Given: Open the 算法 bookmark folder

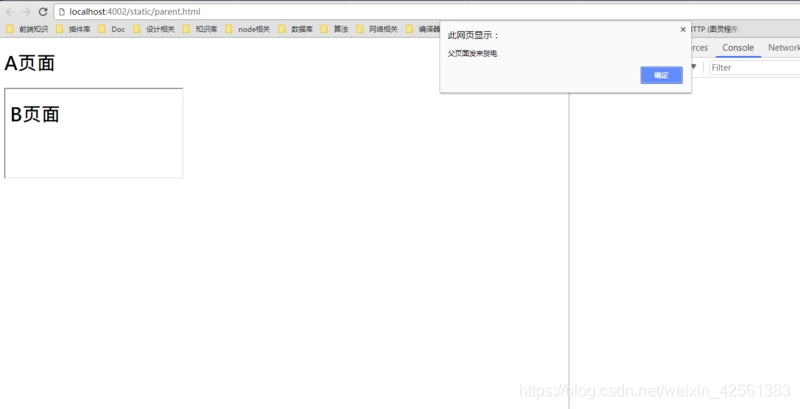Looking at the screenshot, I should (x=335, y=29).
